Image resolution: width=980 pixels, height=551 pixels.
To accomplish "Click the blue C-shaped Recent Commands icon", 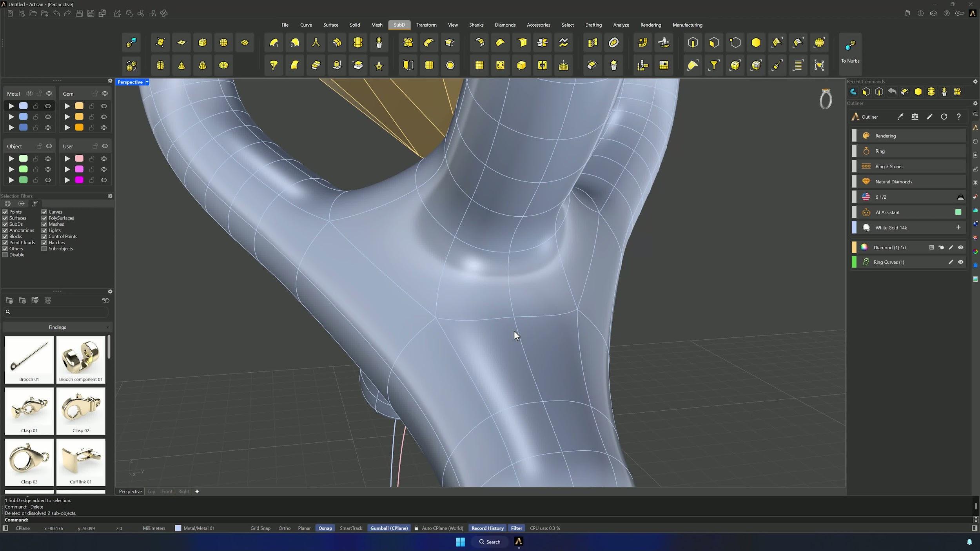I will pos(853,92).
